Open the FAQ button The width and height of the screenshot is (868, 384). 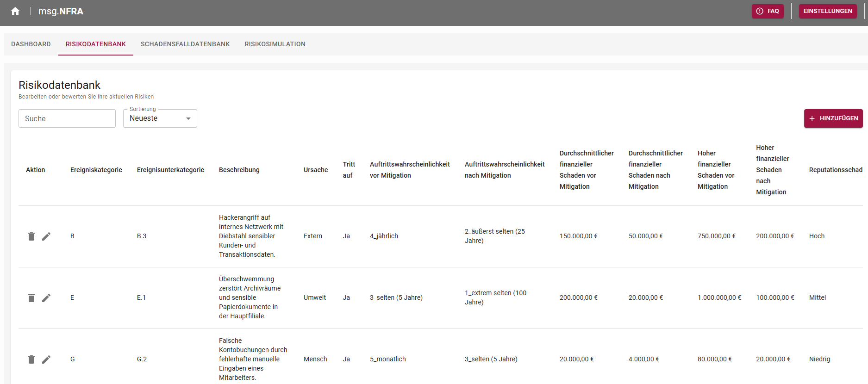[x=768, y=11]
